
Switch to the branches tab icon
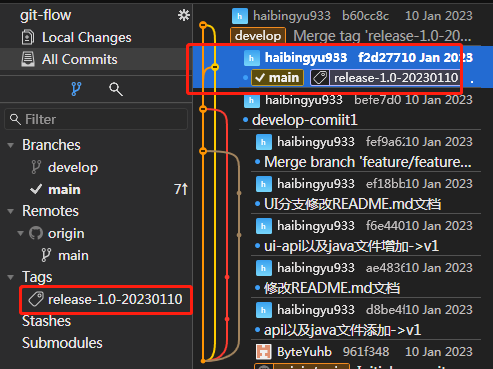click(x=76, y=89)
